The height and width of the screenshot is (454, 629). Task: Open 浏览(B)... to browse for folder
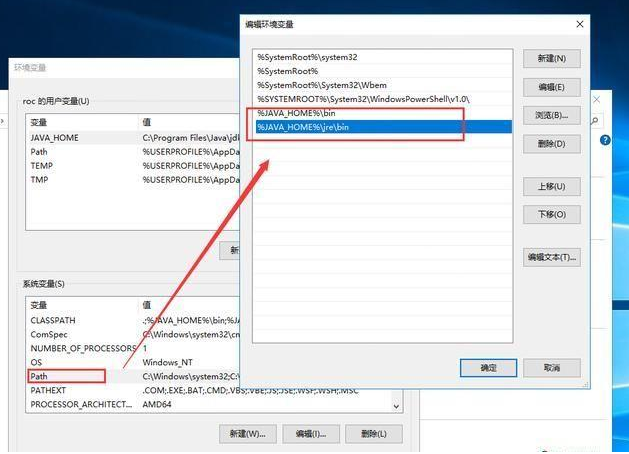tap(552, 116)
